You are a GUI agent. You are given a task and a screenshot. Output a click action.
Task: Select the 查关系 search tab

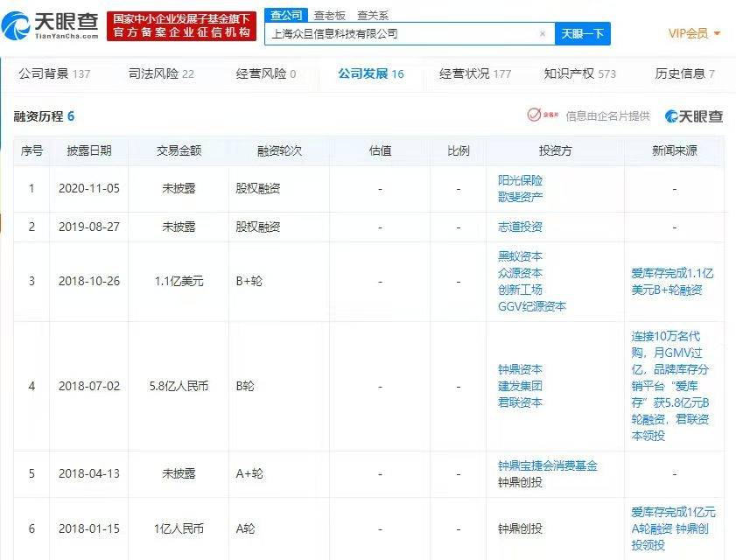tap(373, 16)
